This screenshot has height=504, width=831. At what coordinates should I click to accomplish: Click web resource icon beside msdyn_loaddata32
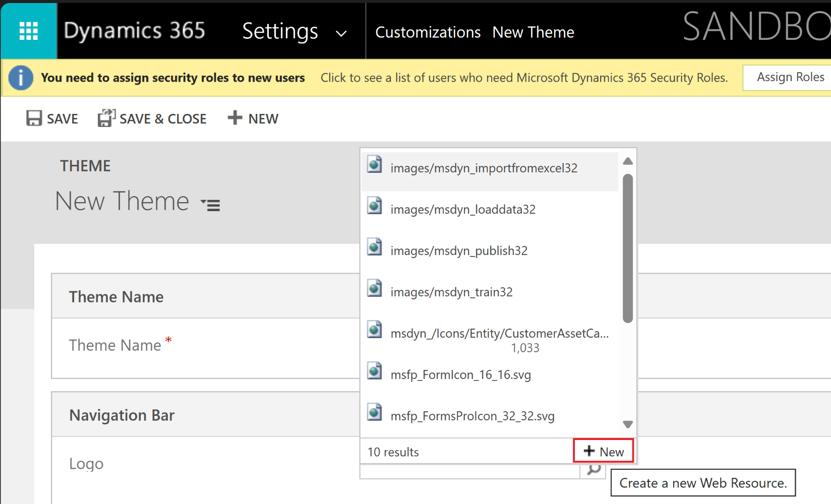pos(375,206)
